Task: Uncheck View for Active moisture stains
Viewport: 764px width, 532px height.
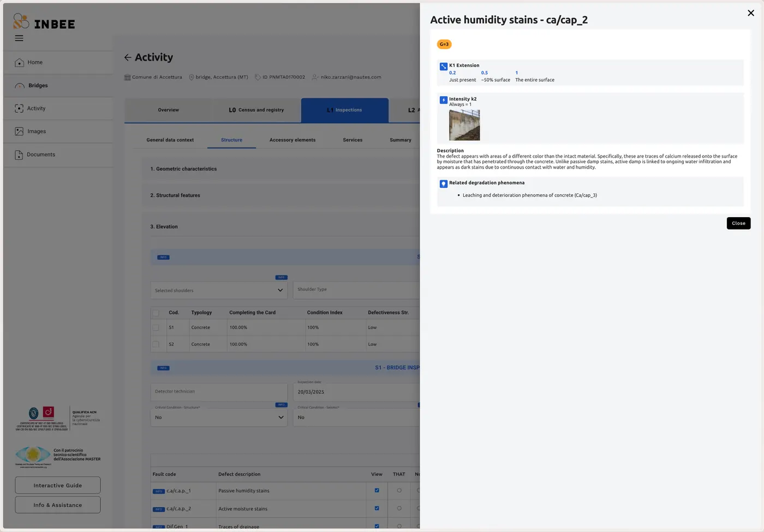Action: (377, 509)
